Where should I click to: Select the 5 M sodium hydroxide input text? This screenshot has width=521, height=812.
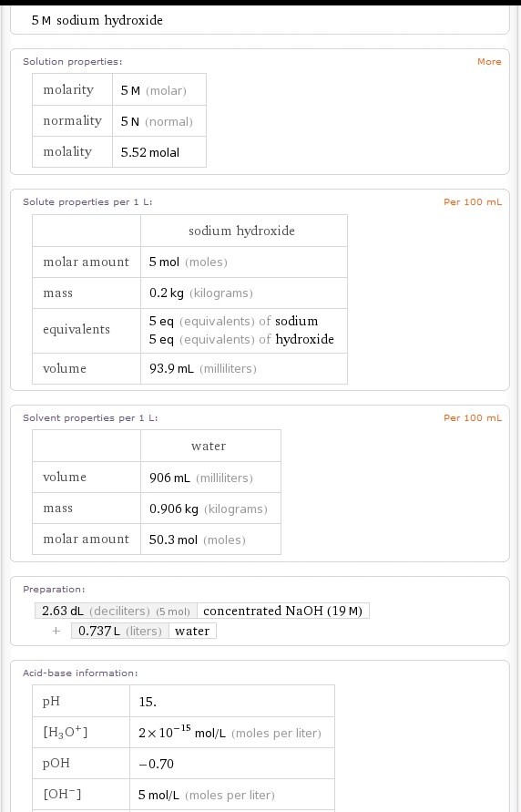pyautogui.click(x=97, y=20)
